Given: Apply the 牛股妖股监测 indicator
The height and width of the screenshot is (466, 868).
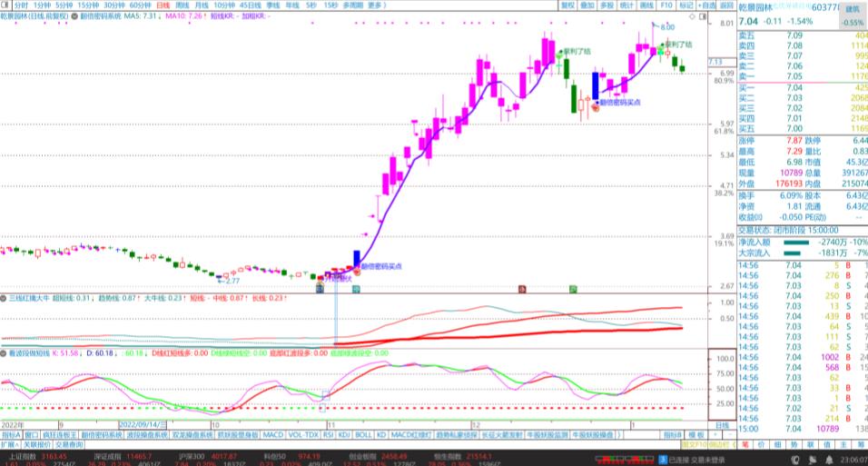Looking at the screenshot, I should [547, 435].
